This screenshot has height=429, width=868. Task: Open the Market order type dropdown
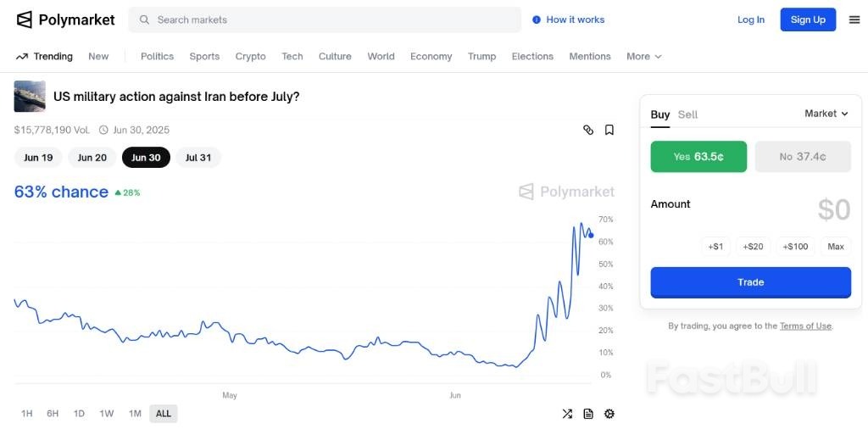(826, 114)
